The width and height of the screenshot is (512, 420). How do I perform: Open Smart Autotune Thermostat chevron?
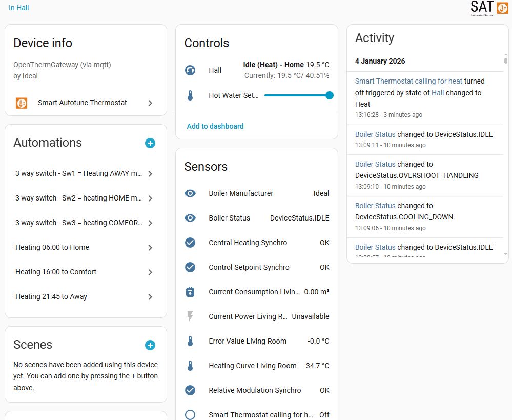150,103
